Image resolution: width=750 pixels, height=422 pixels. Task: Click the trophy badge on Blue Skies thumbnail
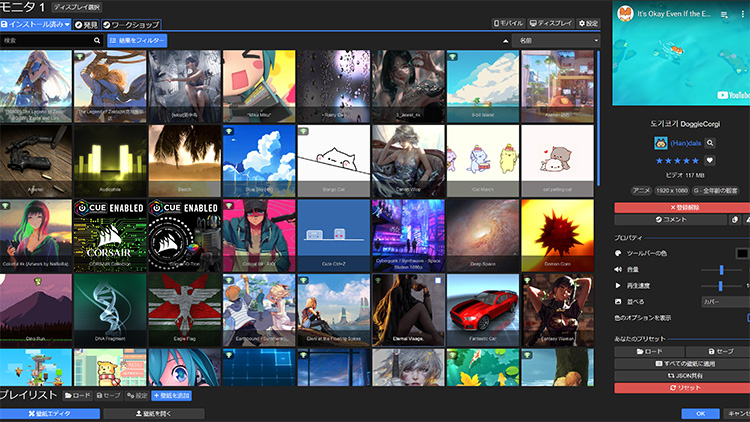(229, 131)
